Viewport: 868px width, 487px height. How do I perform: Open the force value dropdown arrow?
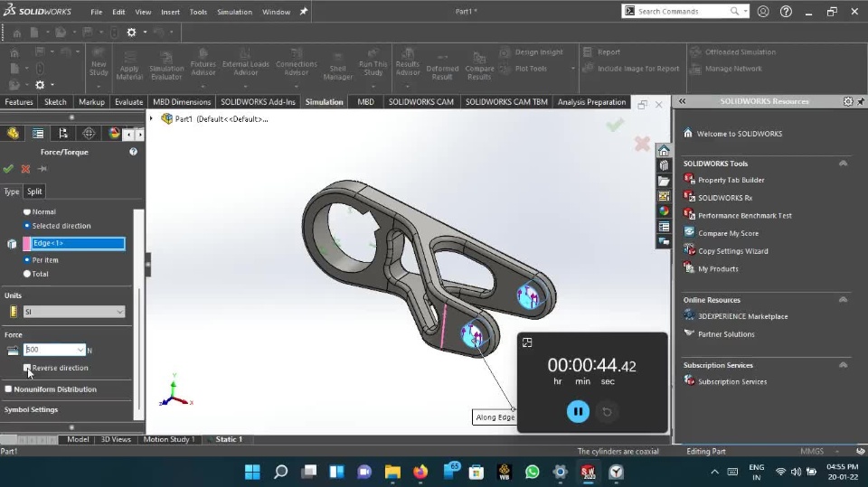[x=80, y=350]
